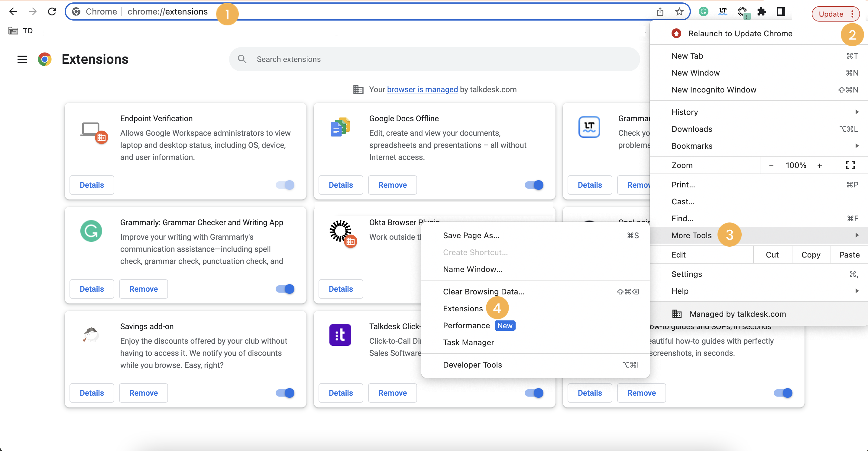Disable Google Docs Offline extension
868x451 pixels.
coord(534,185)
